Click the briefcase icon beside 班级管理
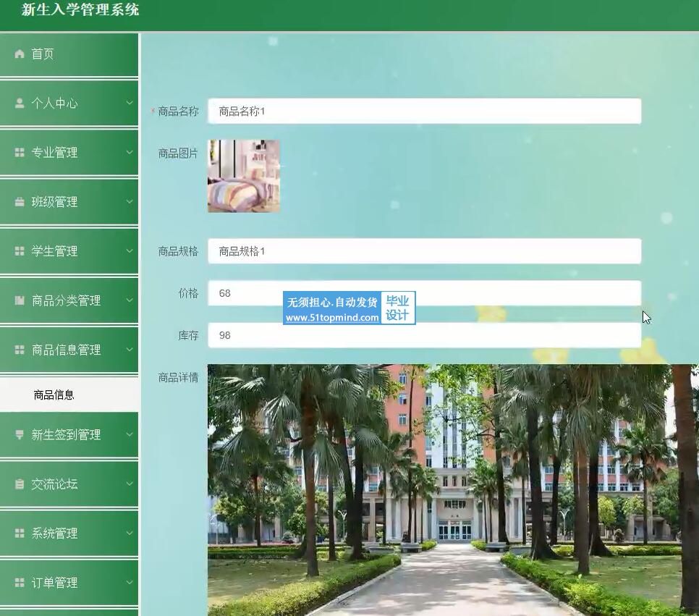 click(x=19, y=202)
